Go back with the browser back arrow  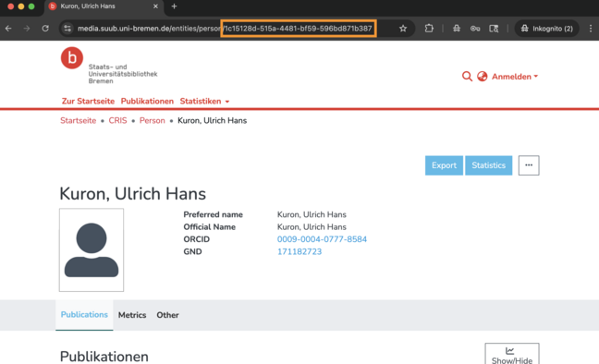pos(8,29)
